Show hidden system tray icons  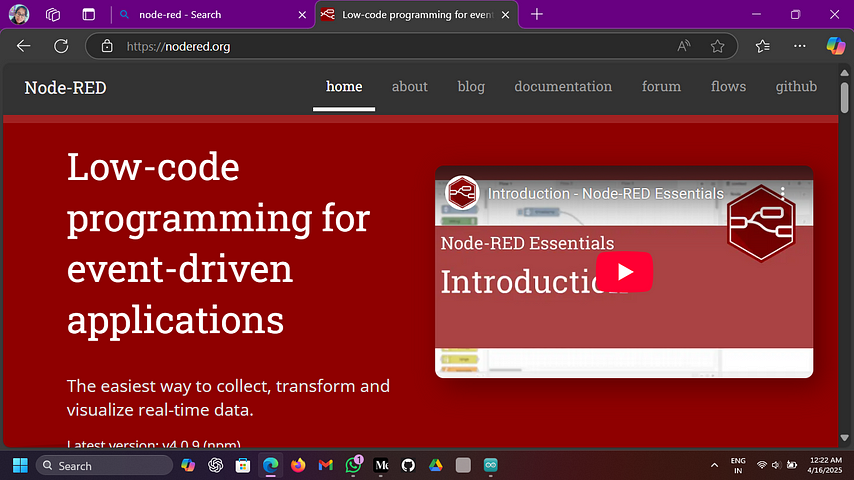tap(714, 465)
